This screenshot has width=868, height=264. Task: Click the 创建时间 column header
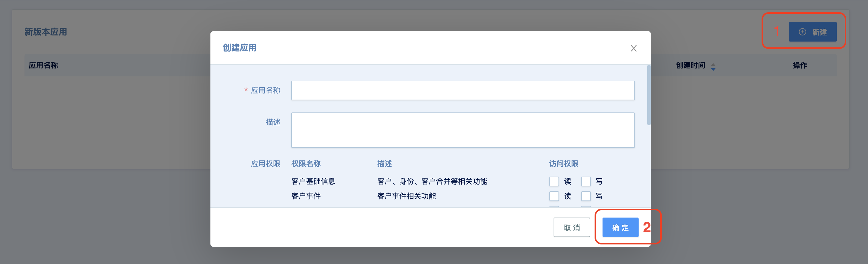[690, 65]
